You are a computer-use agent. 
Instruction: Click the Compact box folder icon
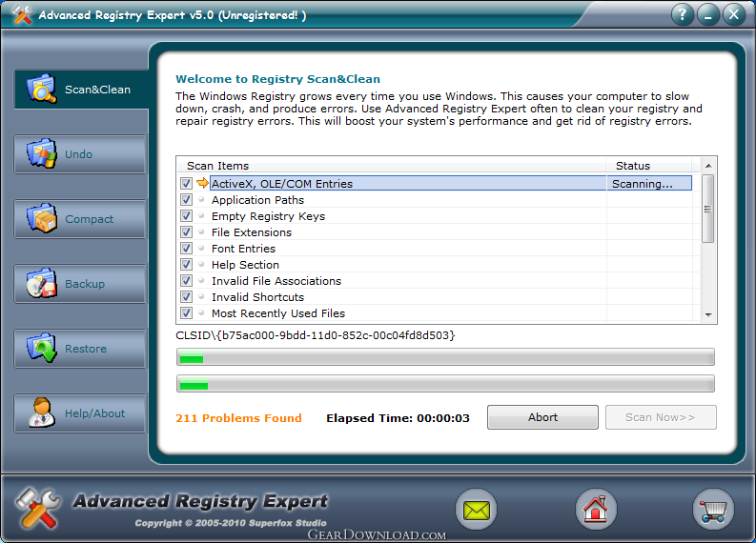point(41,218)
